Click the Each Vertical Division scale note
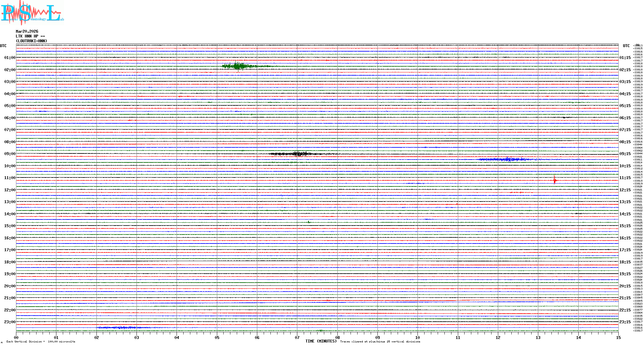 pos(41,342)
